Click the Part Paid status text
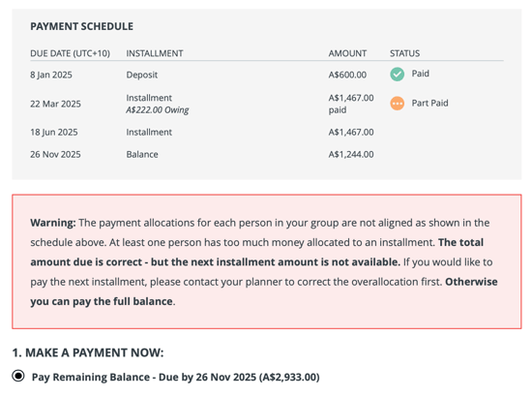The width and height of the screenshot is (532, 397). coord(429,103)
